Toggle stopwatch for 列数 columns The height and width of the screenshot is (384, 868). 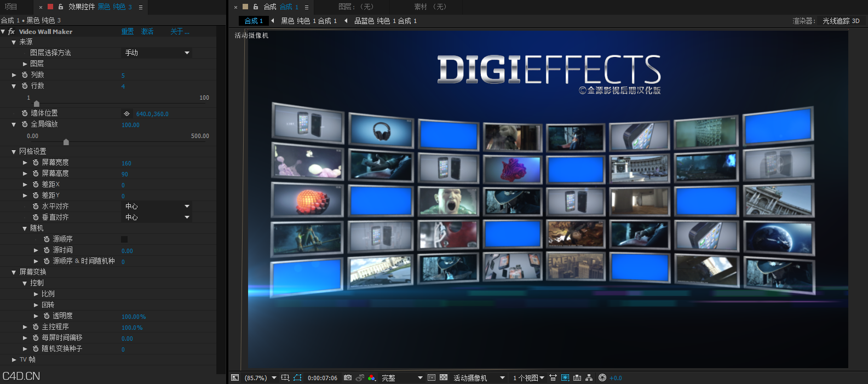(25, 75)
